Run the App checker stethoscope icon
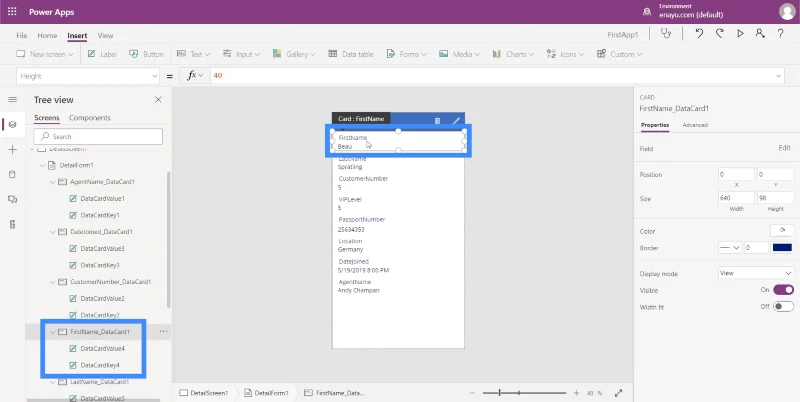800x402 pixels. 666,34
